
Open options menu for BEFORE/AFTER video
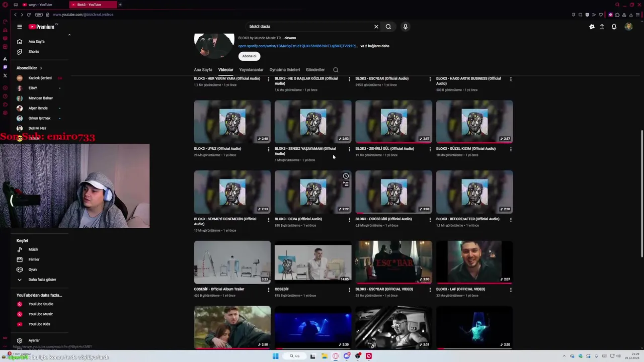[511, 220]
